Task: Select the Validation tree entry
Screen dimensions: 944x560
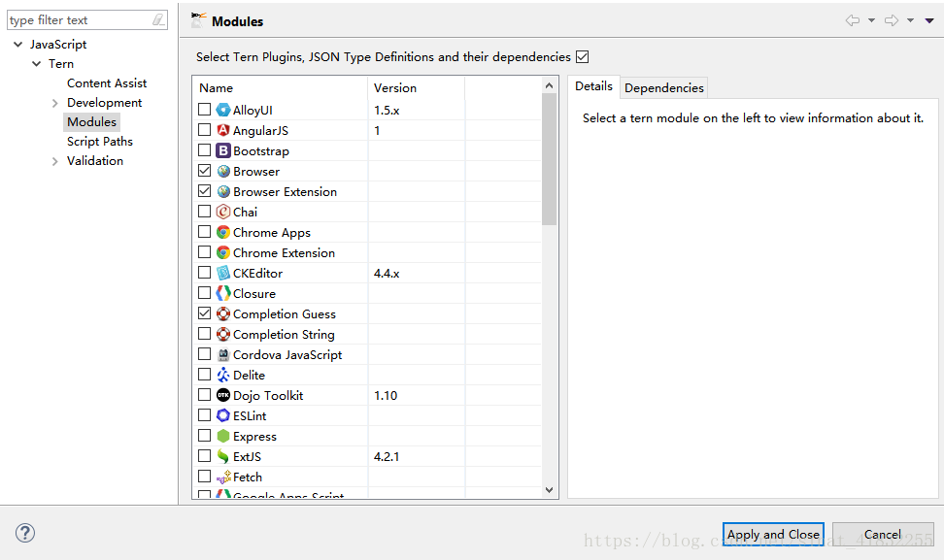Action: pos(95,160)
